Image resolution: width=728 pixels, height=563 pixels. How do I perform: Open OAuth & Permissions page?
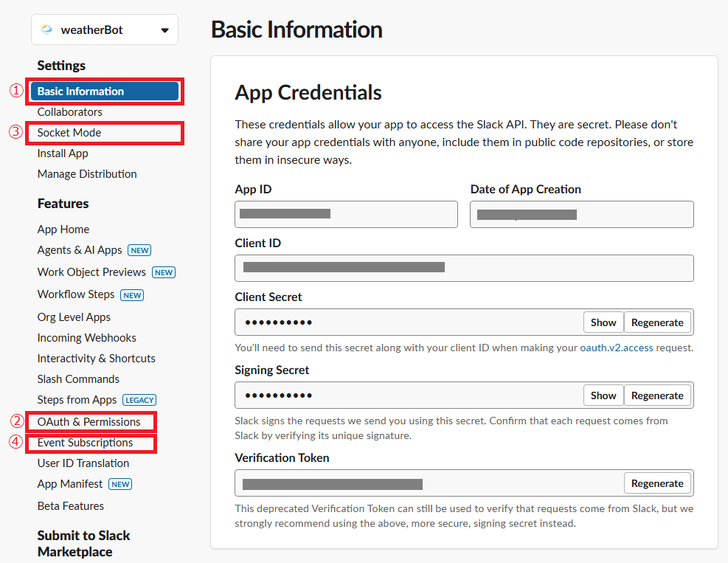tap(89, 422)
